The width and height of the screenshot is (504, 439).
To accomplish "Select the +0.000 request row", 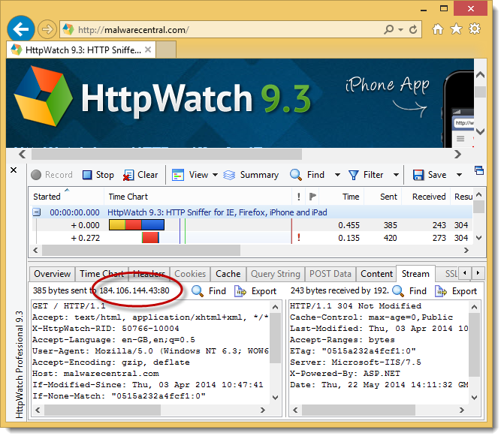I will tap(252, 225).
